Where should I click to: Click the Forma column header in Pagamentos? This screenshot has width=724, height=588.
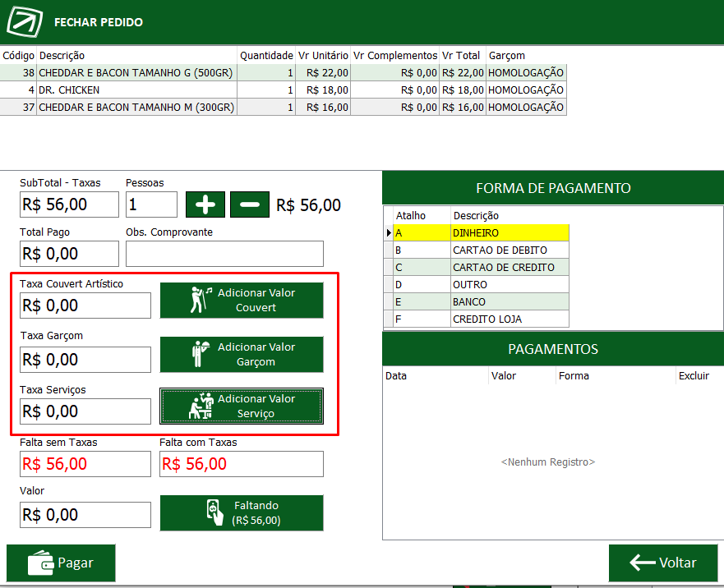pyautogui.click(x=616, y=375)
